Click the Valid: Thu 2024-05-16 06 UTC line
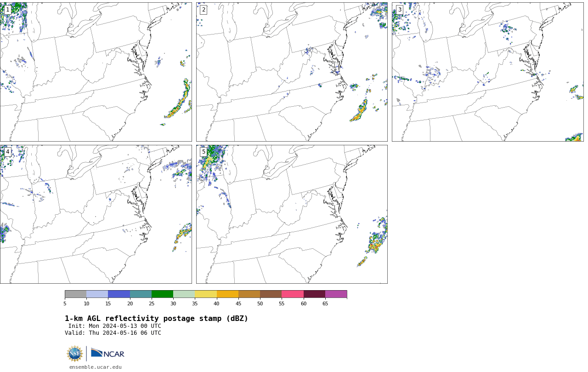588x372 pixels. pyautogui.click(x=113, y=333)
